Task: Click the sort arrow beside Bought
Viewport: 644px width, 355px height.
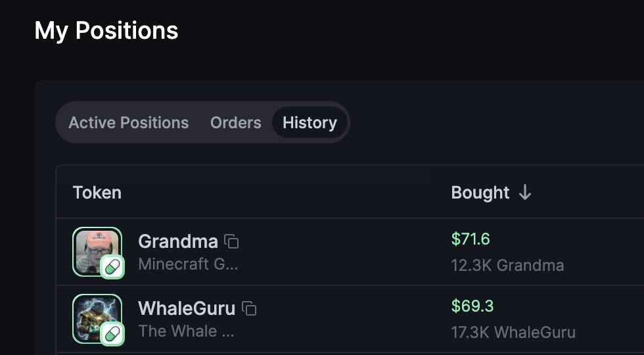Action: pos(524,193)
